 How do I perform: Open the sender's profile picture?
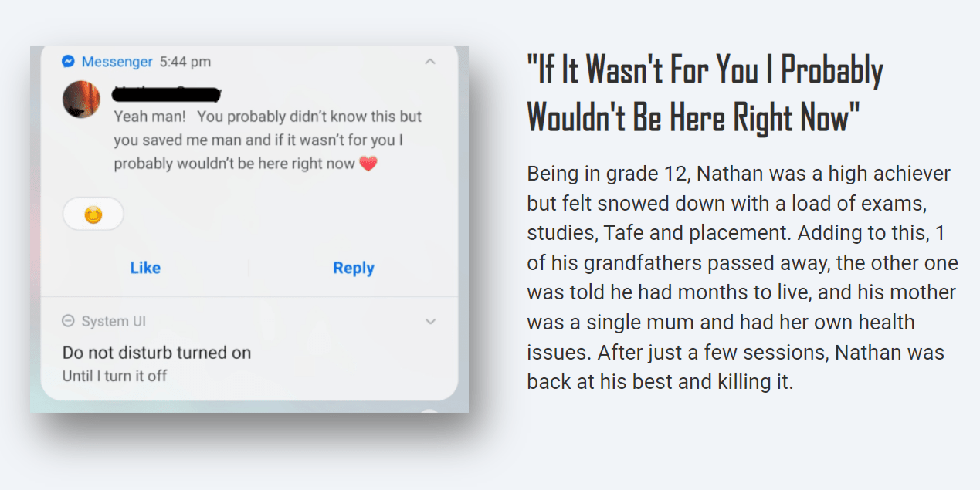click(x=81, y=99)
